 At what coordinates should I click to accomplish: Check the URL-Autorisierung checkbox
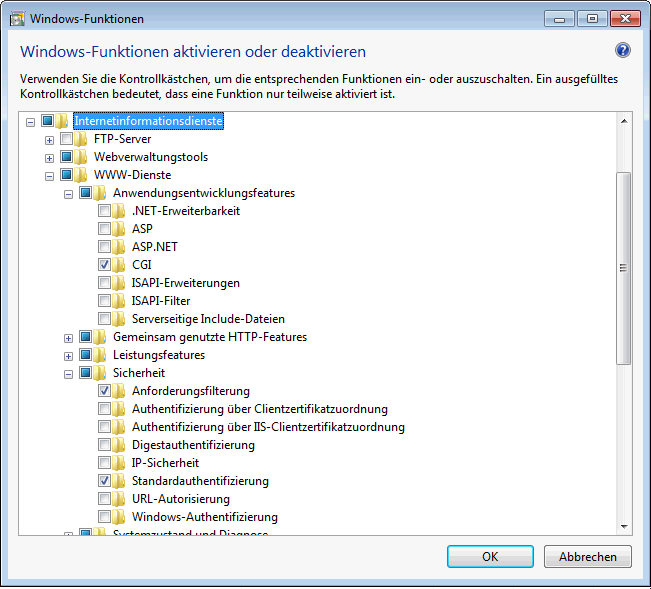105,499
